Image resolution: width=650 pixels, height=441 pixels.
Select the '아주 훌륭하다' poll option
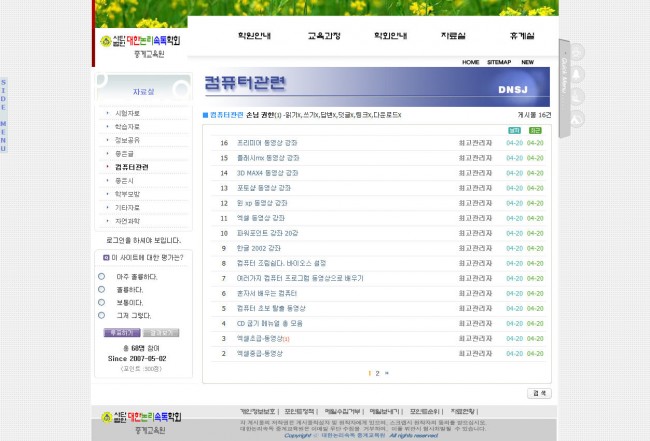tap(101, 276)
